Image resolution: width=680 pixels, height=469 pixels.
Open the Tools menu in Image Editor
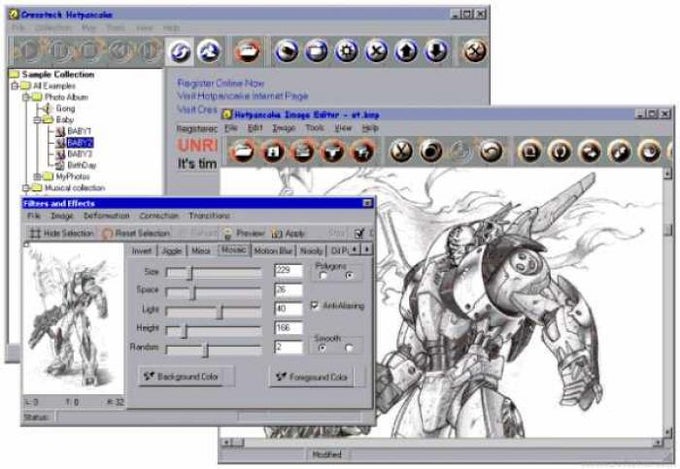pos(315,128)
